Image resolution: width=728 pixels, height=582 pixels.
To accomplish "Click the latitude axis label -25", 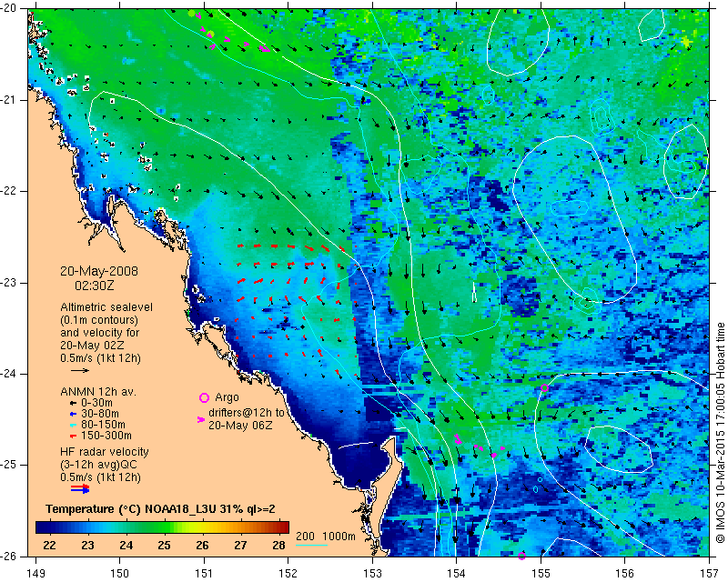I will [x=9, y=465].
